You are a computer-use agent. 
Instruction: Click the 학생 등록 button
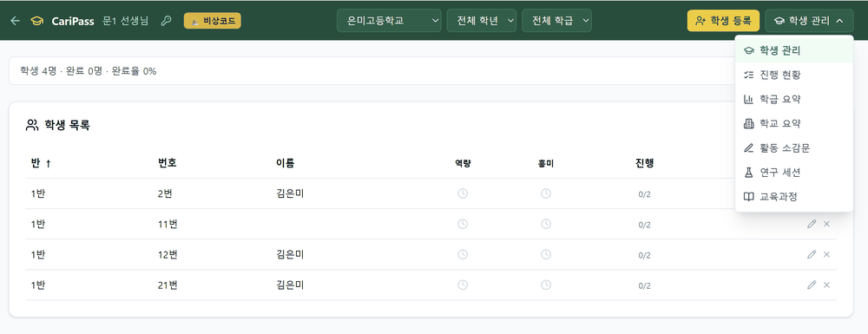723,21
